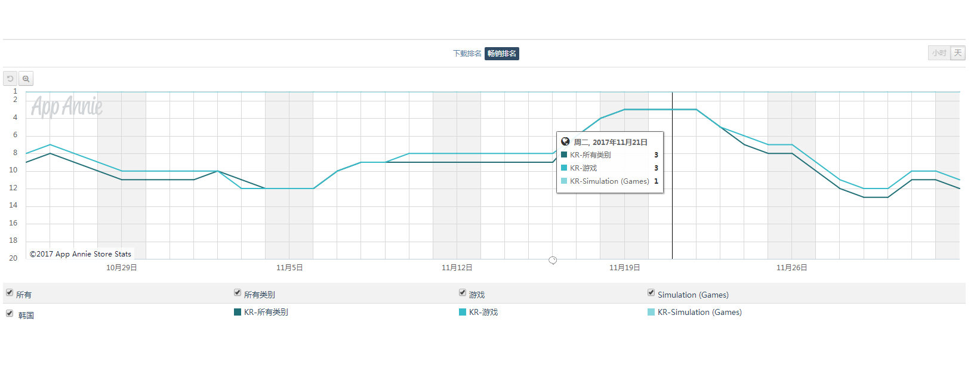
Task: Click the KR-游戏 legend color swatch
Action: (463, 312)
